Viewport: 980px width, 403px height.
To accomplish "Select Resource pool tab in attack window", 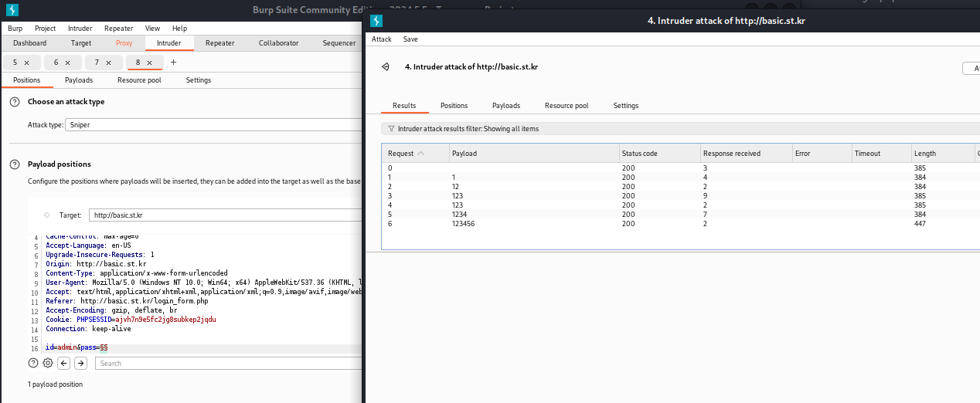I will click(x=567, y=106).
